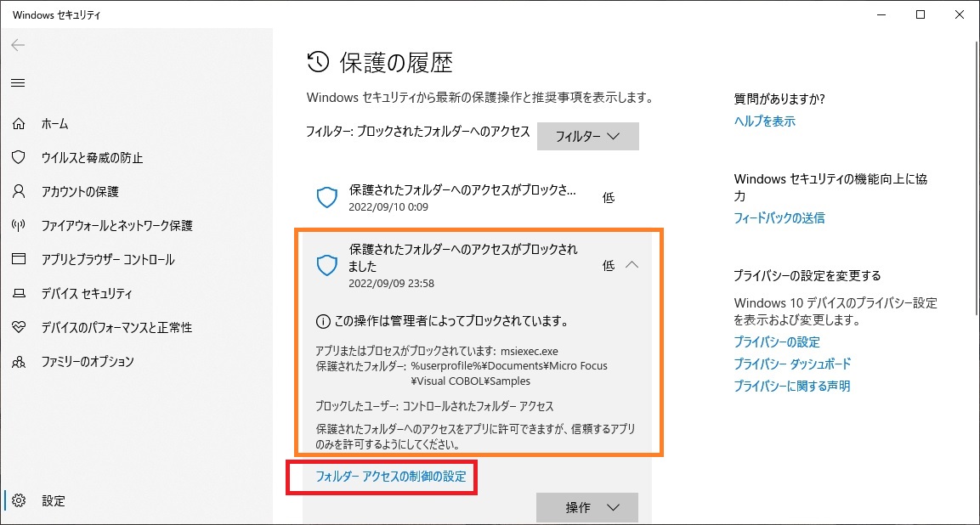Click the person icon for アカウントの保護
Viewport: 980px width, 525px height.
pos(19,190)
